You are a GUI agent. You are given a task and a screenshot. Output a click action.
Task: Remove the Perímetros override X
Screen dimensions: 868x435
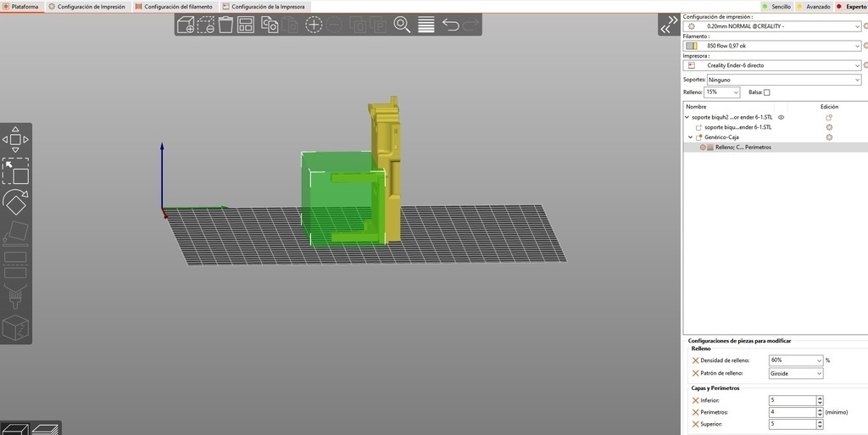[x=695, y=412]
